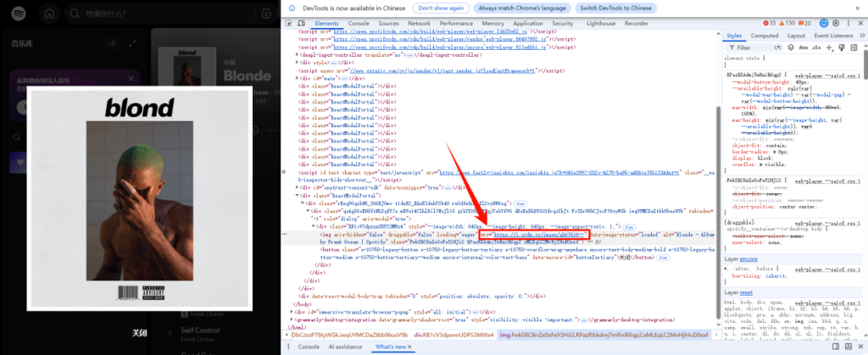Click the issues count 20
This screenshot has width=868, height=355.
(x=804, y=23)
